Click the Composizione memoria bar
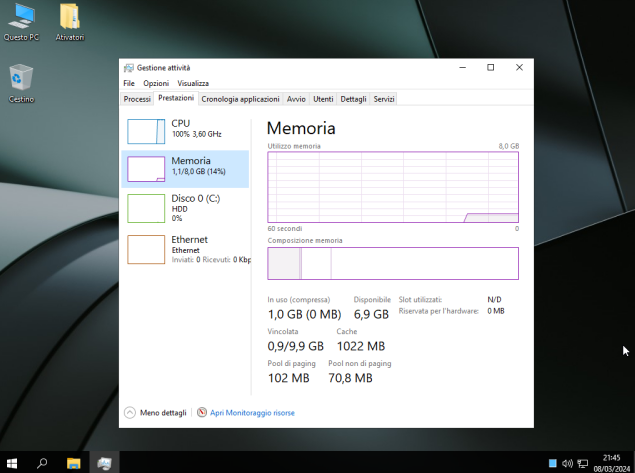 (x=393, y=263)
